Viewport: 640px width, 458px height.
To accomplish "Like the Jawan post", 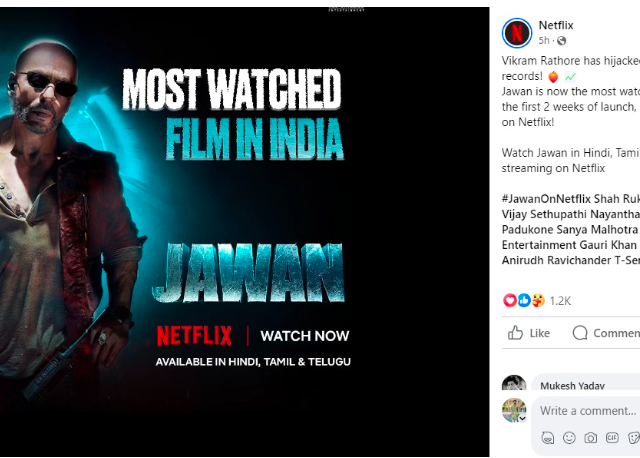I will (x=529, y=333).
